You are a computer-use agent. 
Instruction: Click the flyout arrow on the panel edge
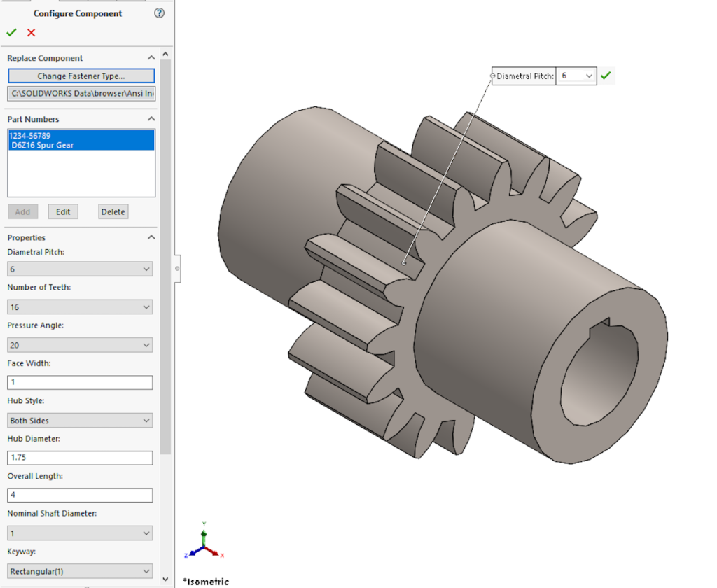pyautogui.click(x=176, y=269)
